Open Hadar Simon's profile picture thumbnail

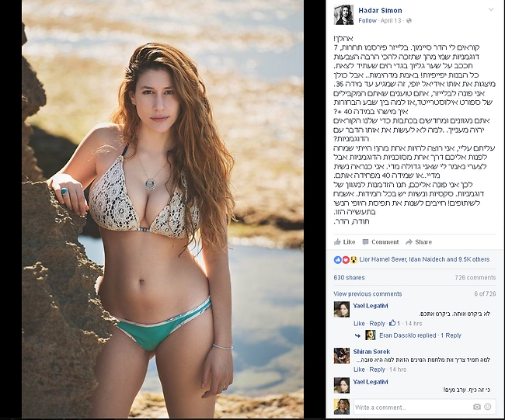coord(343,15)
